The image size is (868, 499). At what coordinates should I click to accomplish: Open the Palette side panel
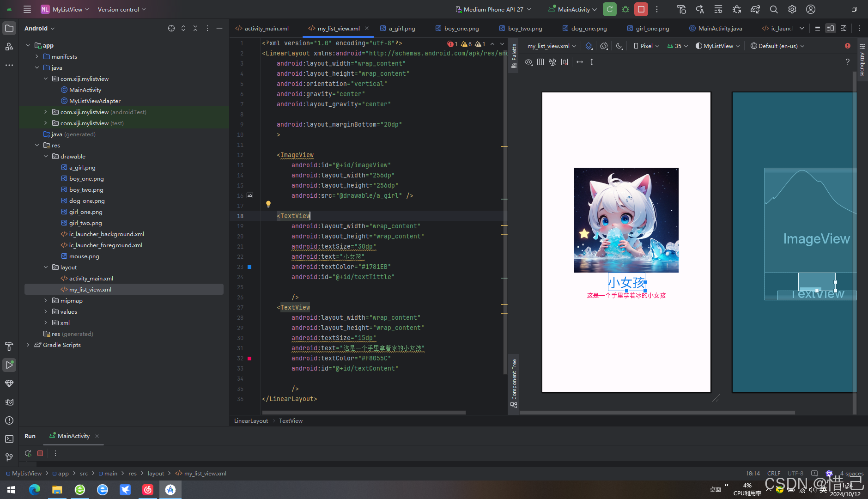(514, 56)
